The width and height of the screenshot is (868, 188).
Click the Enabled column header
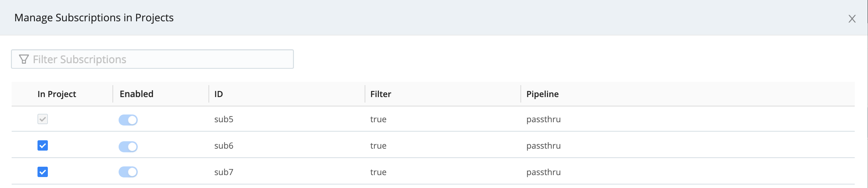click(136, 94)
